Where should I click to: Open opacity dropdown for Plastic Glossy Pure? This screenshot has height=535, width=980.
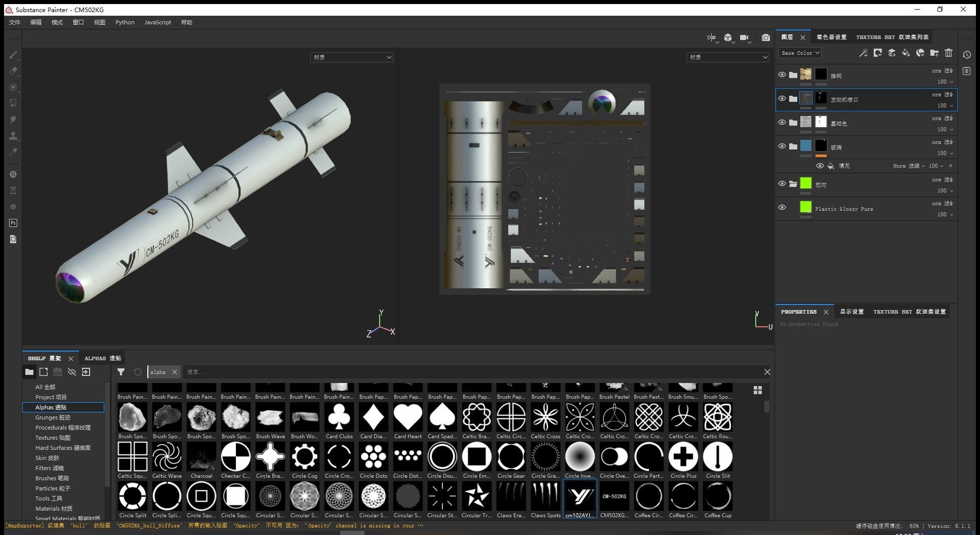pyautogui.click(x=945, y=214)
